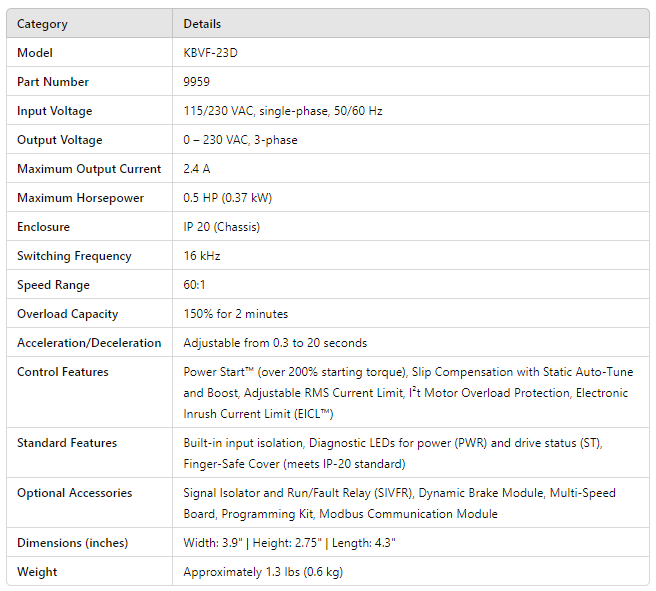
Task: Click the Optional Accessories row label
Action: point(75,493)
